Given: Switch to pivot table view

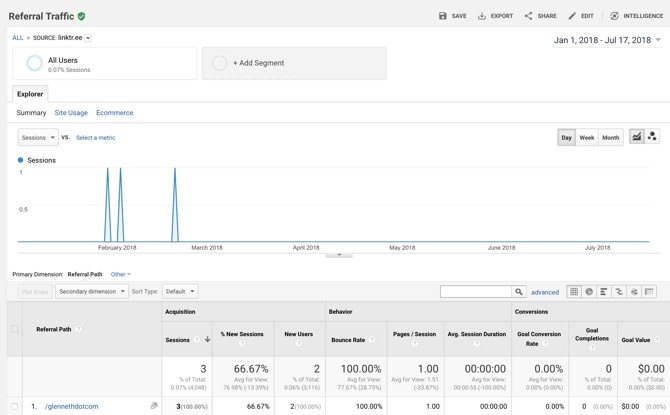Looking at the screenshot, I should click(x=649, y=292).
